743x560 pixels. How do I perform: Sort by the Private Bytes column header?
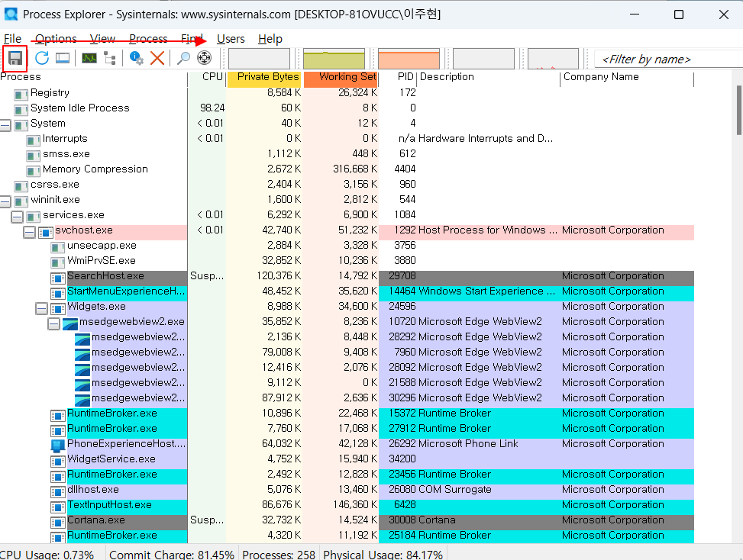pos(264,78)
